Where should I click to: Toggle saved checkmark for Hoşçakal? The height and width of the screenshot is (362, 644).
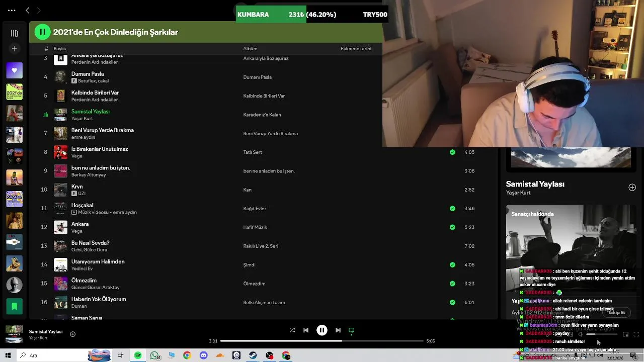tap(452, 209)
